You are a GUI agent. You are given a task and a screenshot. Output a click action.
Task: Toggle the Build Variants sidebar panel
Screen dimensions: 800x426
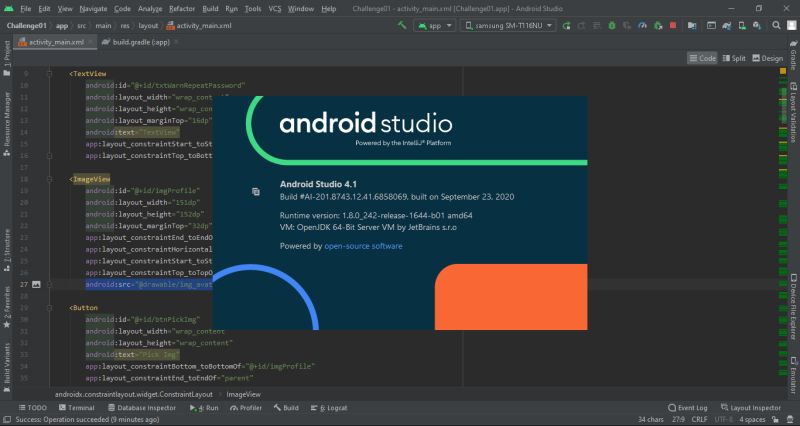(7, 366)
